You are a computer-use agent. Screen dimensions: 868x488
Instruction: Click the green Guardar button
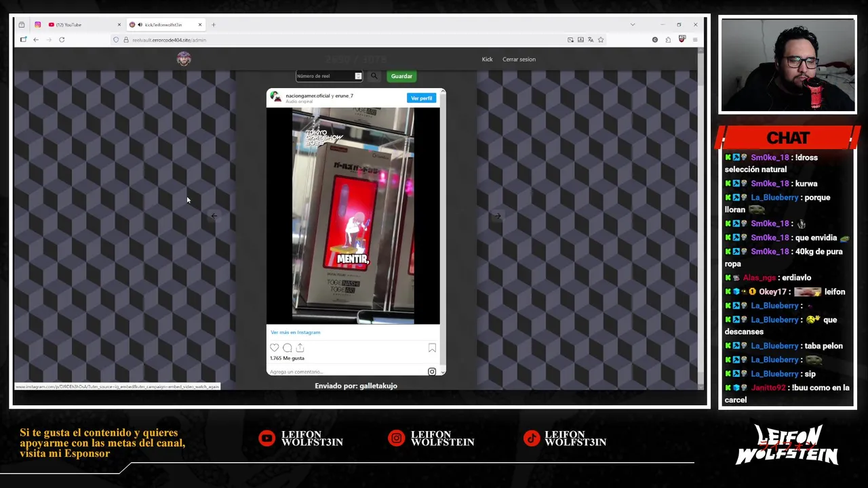coord(401,76)
